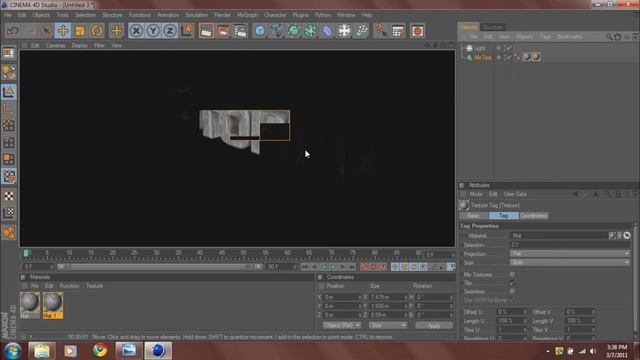Open the array modeling objects icon
The width and height of the screenshot is (640, 360).
coord(311,31)
